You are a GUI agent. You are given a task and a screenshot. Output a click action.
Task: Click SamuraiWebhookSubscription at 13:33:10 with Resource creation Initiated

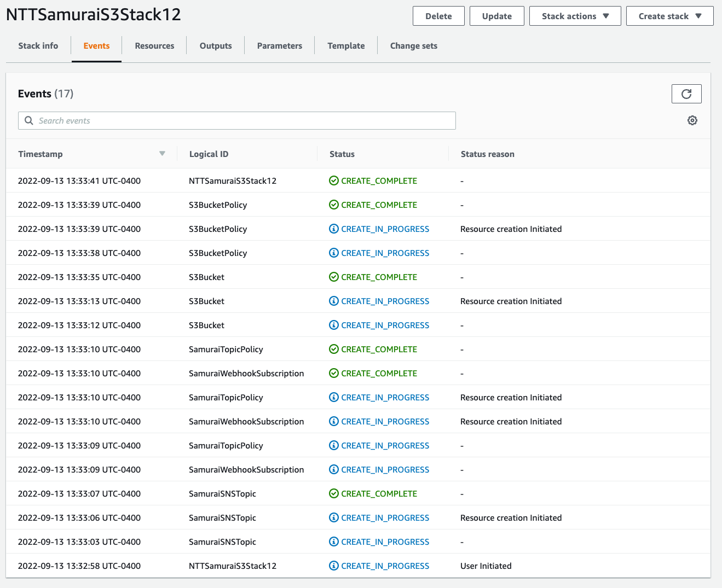coord(246,421)
